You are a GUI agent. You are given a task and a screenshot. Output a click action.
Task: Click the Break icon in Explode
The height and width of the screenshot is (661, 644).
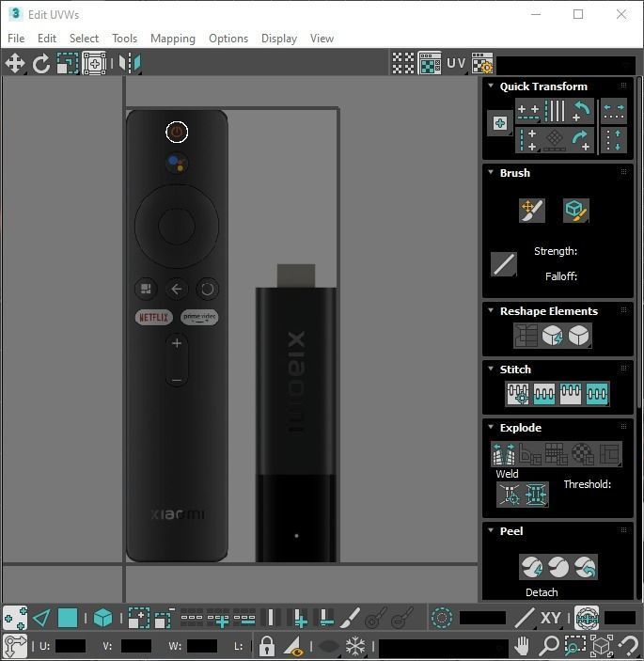click(x=504, y=453)
